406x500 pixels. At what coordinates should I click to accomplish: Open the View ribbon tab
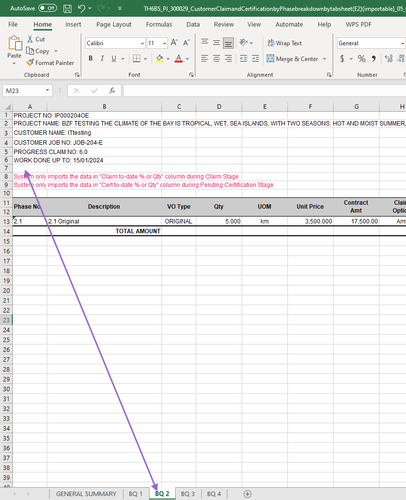[254, 24]
